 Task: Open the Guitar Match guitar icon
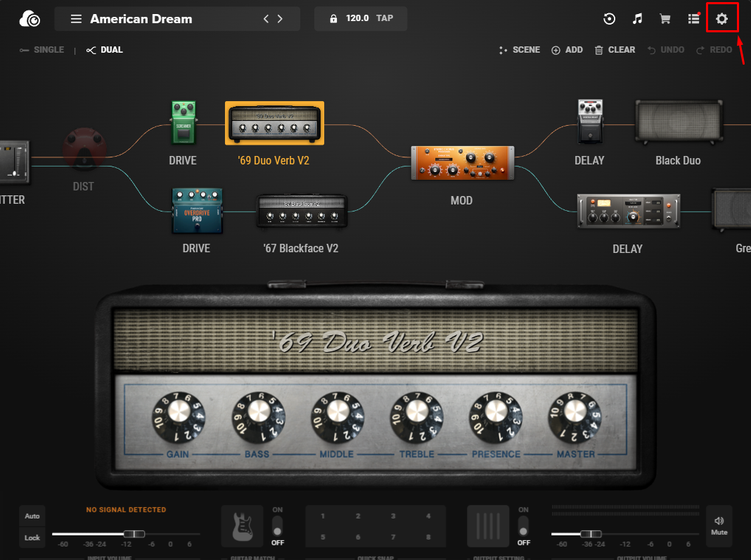pyautogui.click(x=243, y=526)
